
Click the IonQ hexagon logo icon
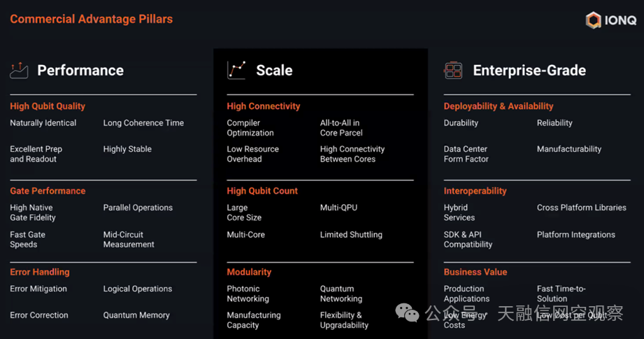593,20
